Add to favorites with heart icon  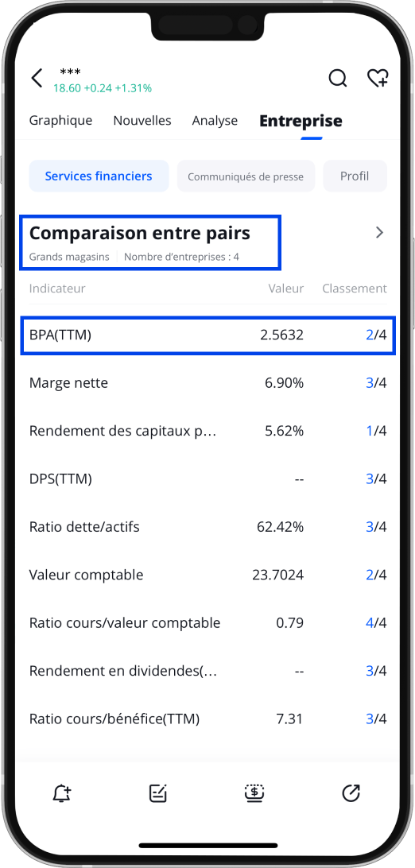tap(378, 78)
